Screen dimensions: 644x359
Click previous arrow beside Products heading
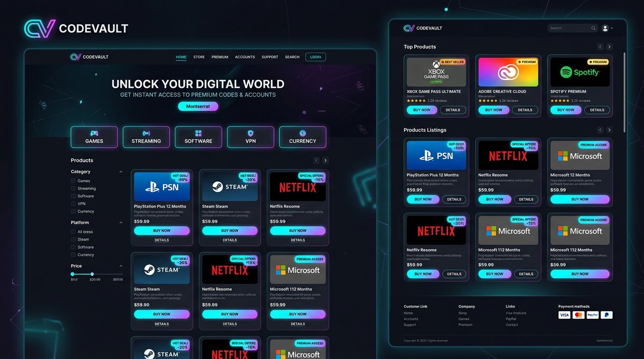tap(316, 160)
